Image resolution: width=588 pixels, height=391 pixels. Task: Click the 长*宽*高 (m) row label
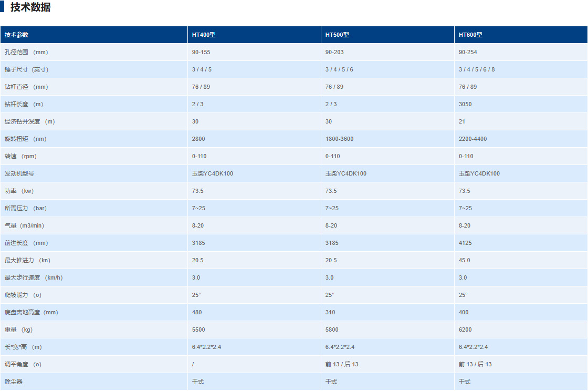[23, 347]
